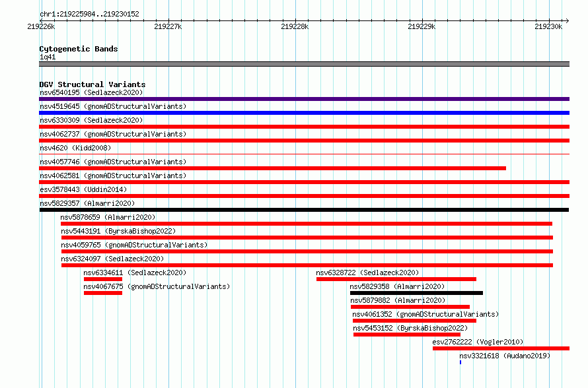
Task: Click the 219227k ruler label
Action: [168, 26]
